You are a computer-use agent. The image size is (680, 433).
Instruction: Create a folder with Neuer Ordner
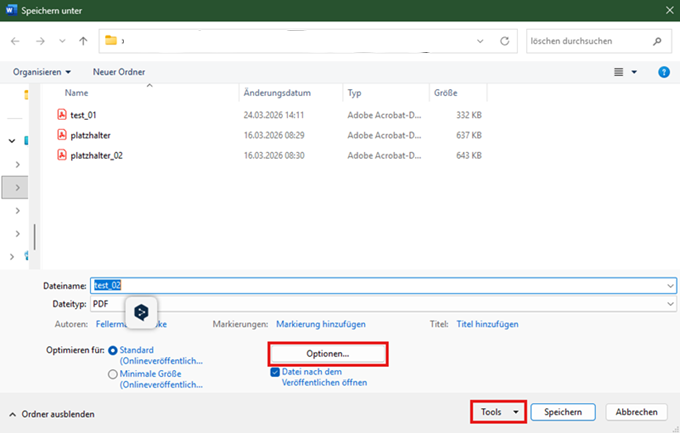coord(119,72)
